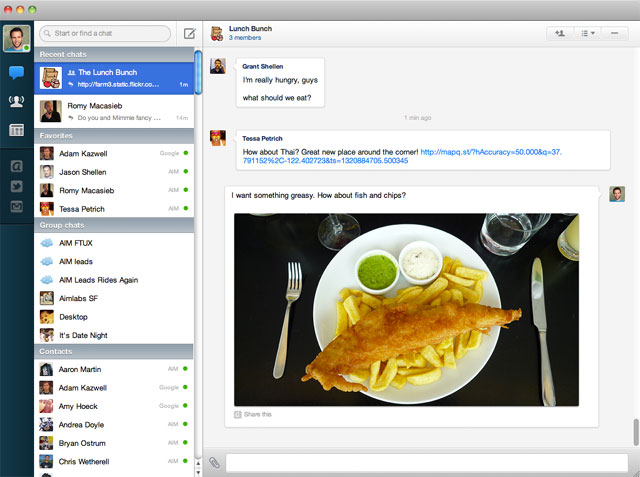Open Romy Macasieb recent chat

[x=115, y=110]
